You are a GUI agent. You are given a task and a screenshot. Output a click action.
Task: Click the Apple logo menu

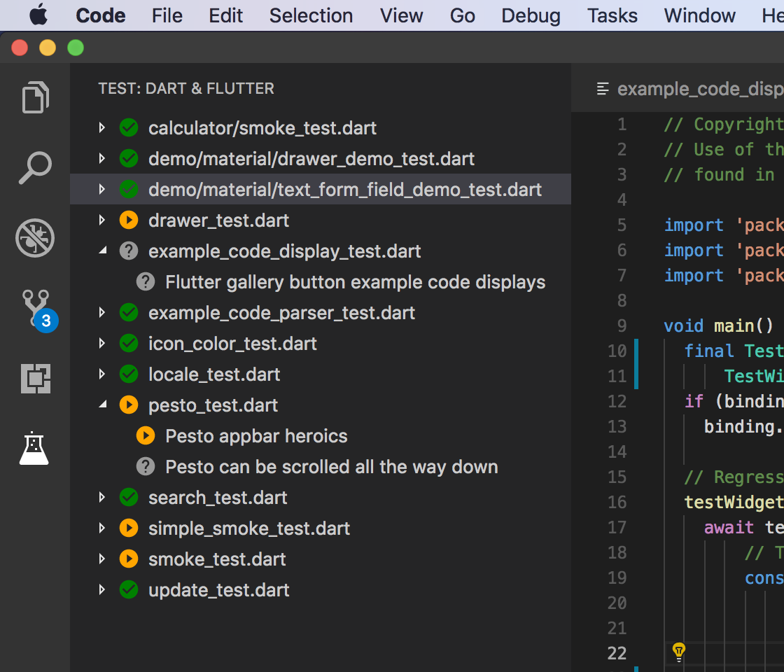[38, 15]
